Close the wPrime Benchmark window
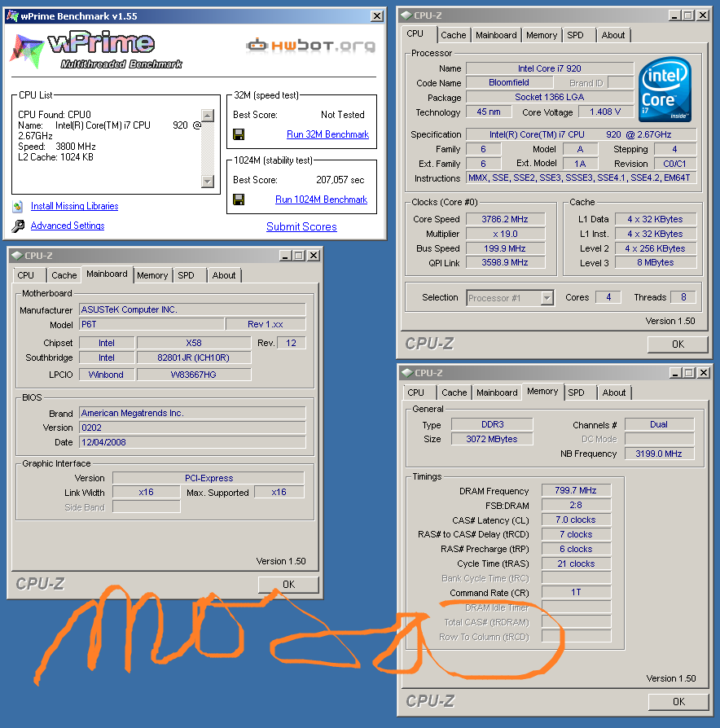Image resolution: width=720 pixels, height=728 pixels. pos(377,16)
